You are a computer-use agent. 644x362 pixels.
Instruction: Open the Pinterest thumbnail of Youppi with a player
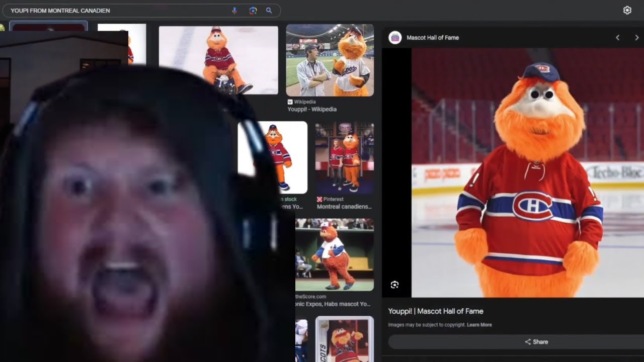pyautogui.click(x=345, y=157)
